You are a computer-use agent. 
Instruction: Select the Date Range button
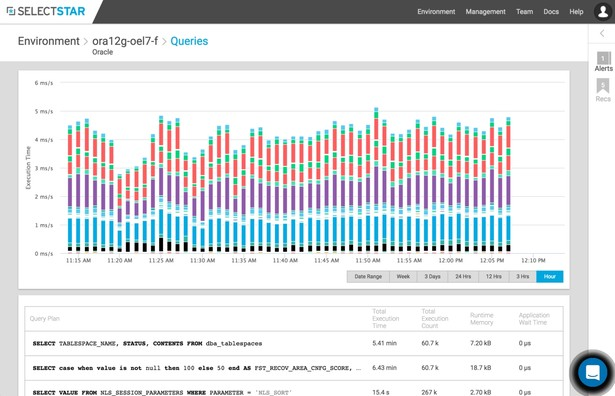coord(368,276)
